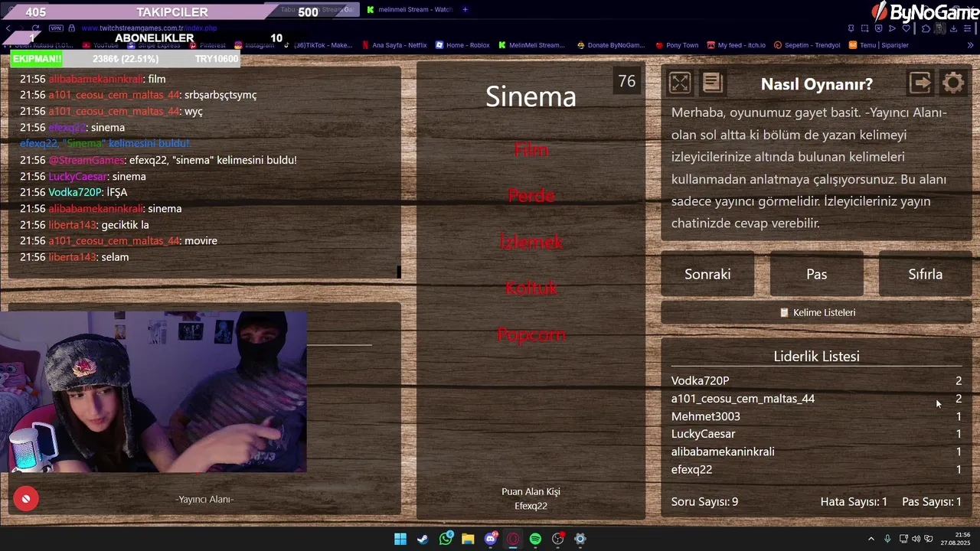The height and width of the screenshot is (551, 980).
Task: Click the chat panel scrollbar handle
Action: click(398, 272)
